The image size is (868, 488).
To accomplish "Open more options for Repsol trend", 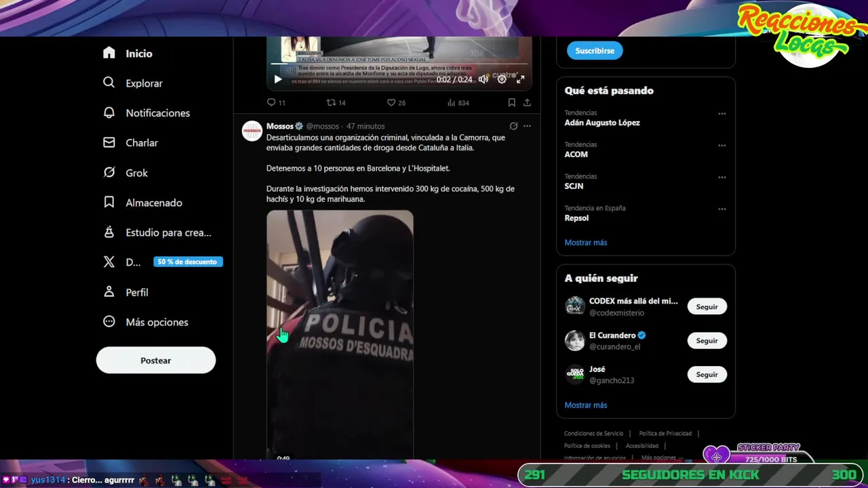I will tap(722, 209).
